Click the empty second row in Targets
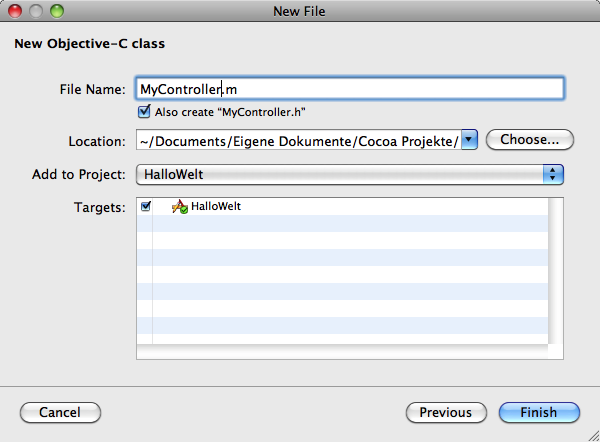The image size is (600, 442). (x=342, y=223)
